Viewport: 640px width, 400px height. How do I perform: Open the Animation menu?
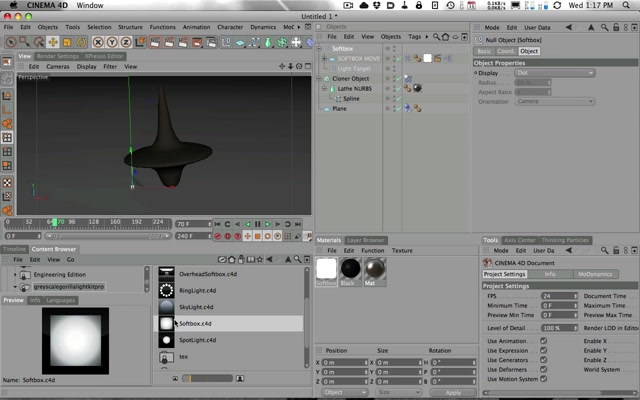(x=196, y=27)
